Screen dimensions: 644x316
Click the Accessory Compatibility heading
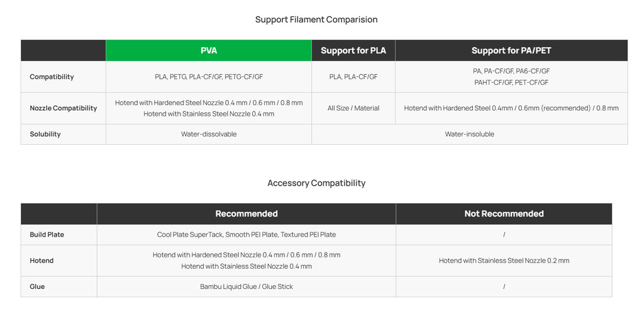pyautogui.click(x=316, y=183)
